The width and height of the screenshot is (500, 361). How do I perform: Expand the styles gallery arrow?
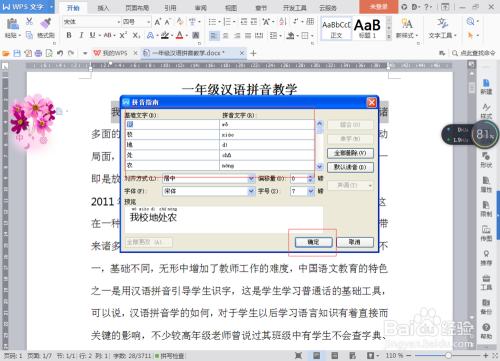click(x=389, y=37)
